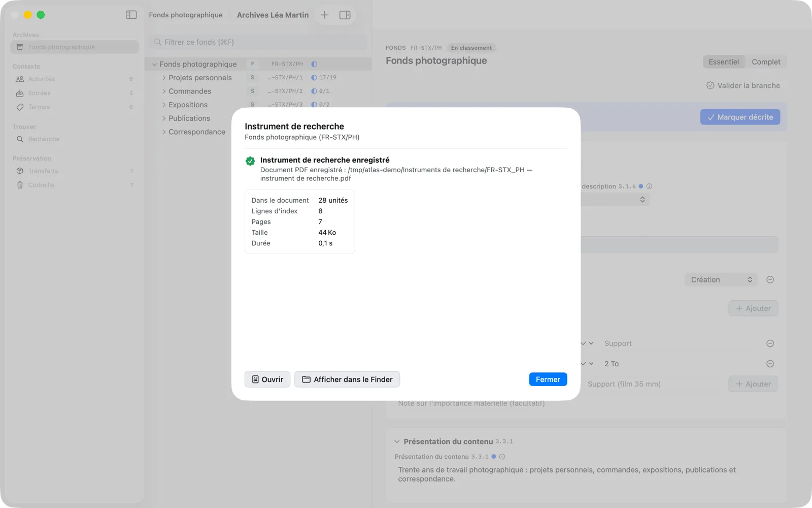The image size is (812, 508).
Task: Click the Ajouter button beside Support (film 35 mm)
Action: 753,384
